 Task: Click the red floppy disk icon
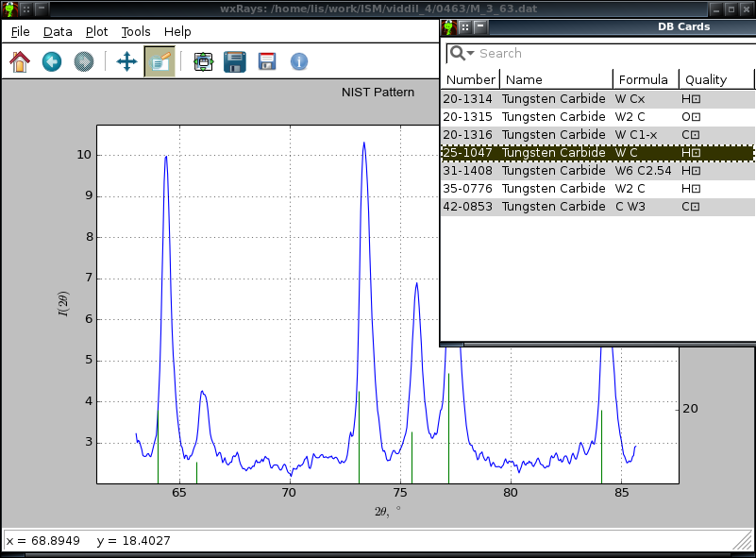tap(267, 62)
